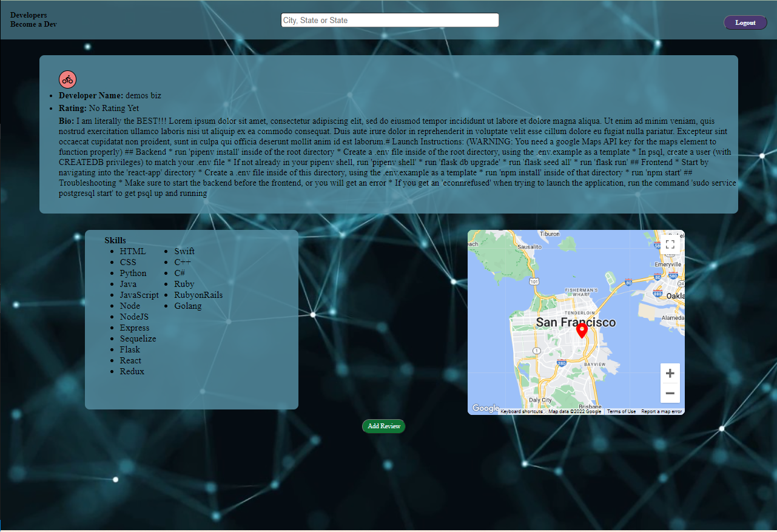Viewport: 777px width, 532px height.
Task: Click the Tiburon label on the map
Action: pos(550,234)
